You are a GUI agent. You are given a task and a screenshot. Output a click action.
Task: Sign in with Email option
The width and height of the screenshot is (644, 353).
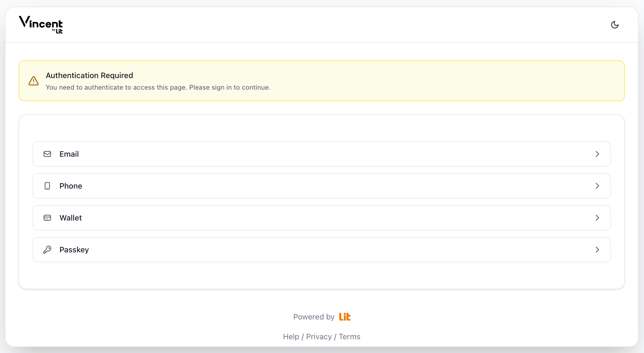[322, 154]
